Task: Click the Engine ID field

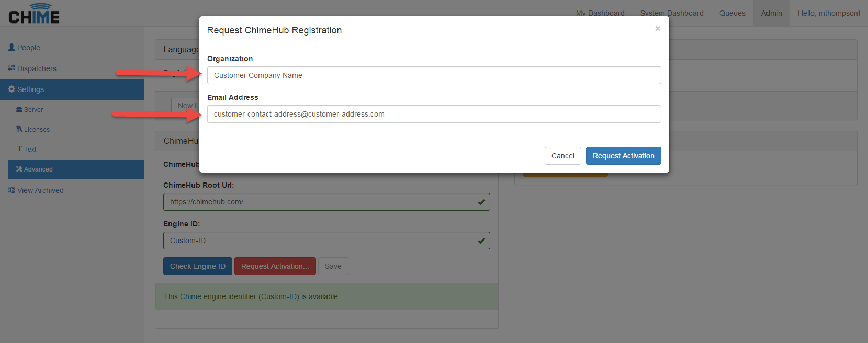Action: tap(326, 241)
